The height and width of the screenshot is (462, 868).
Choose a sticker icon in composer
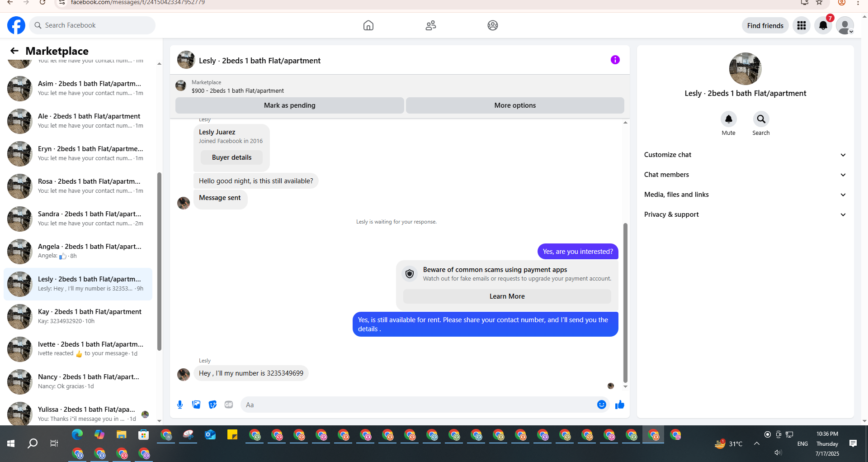(212, 405)
